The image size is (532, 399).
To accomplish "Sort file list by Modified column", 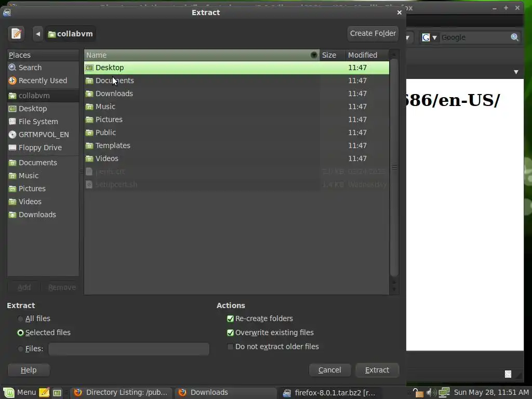I will (x=367, y=55).
